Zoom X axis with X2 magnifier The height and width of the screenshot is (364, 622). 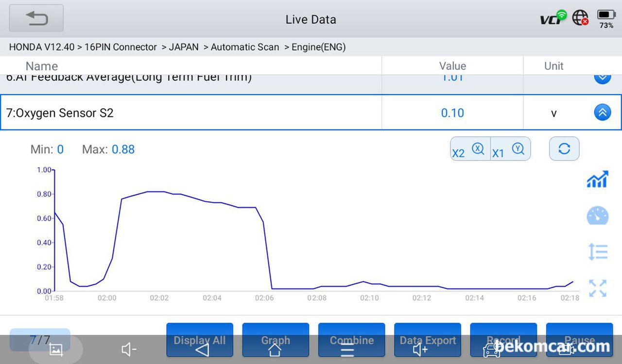coord(470,149)
